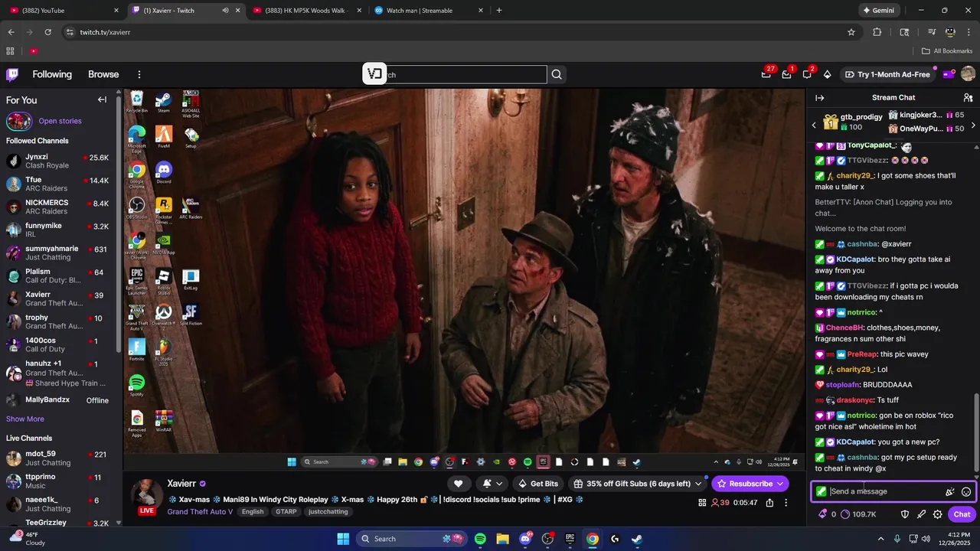This screenshot has width=980, height=551.
Task: Click the celebration party icon in chat input
Action: pyautogui.click(x=949, y=492)
